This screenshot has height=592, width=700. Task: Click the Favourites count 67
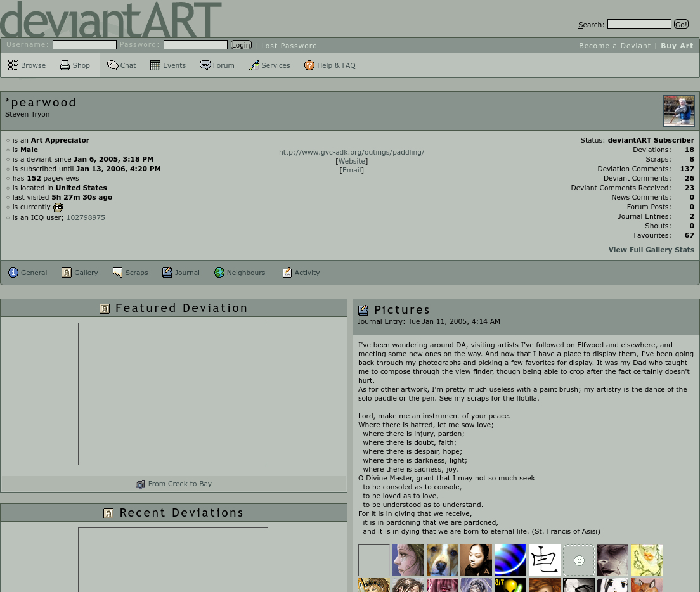[x=690, y=236]
